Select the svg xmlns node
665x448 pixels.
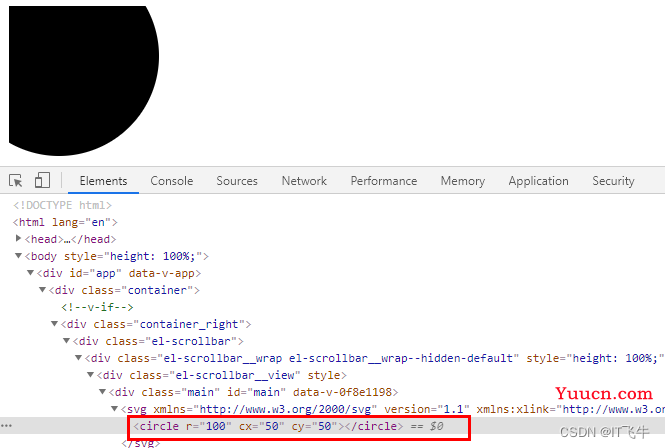(393, 409)
